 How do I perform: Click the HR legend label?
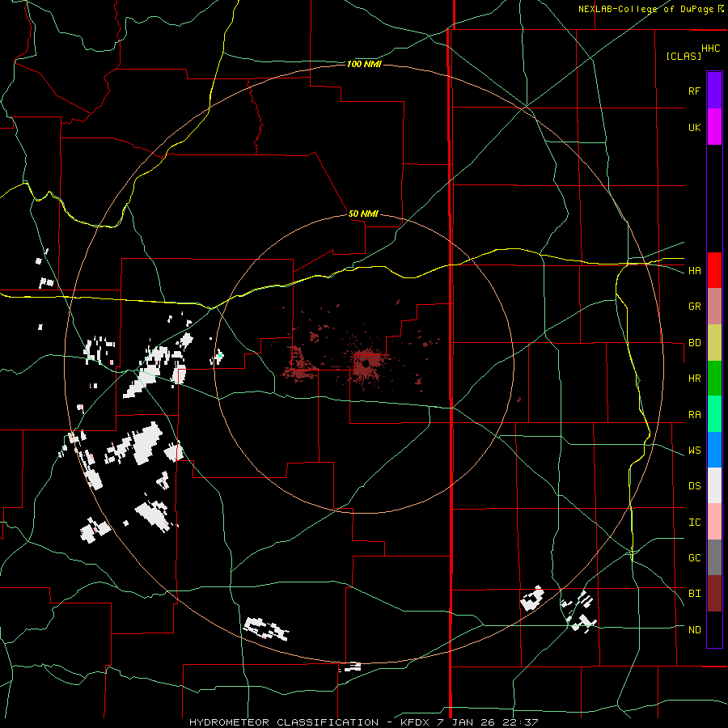tap(694, 379)
